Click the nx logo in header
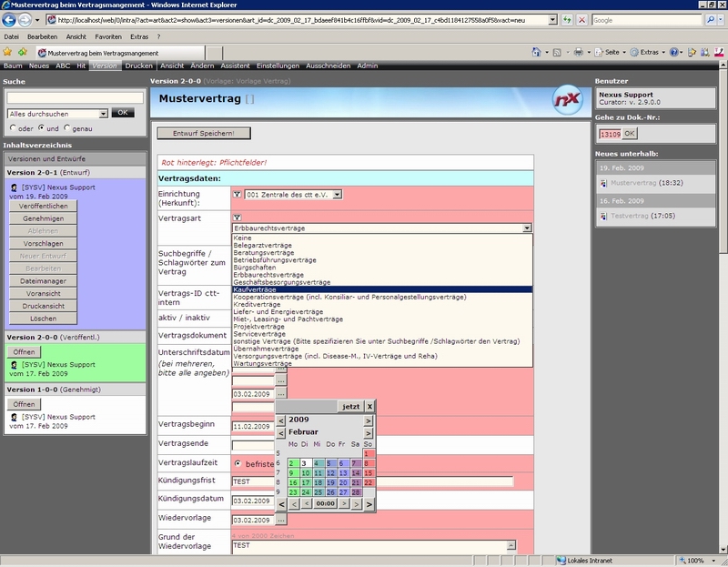728x567 pixels. point(567,100)
